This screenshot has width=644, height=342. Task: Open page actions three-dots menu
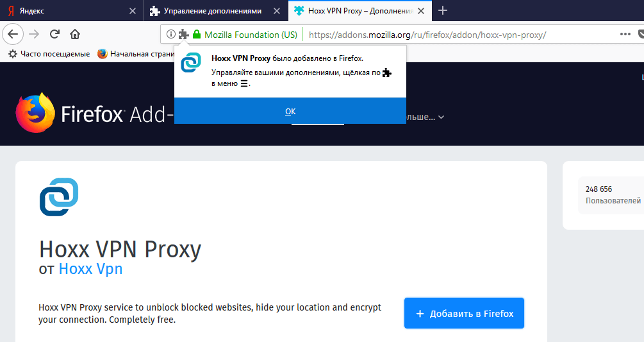point(625,34)
